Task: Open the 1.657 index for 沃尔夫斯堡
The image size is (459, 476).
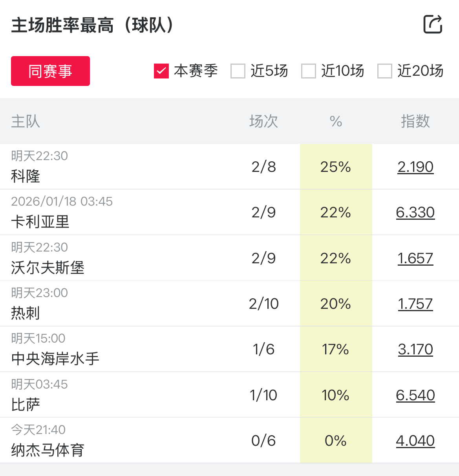Action: click(415, 258)
